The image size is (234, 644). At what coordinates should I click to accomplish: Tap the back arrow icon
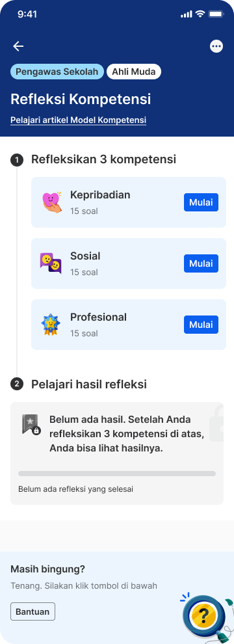(x=18, y=46)
